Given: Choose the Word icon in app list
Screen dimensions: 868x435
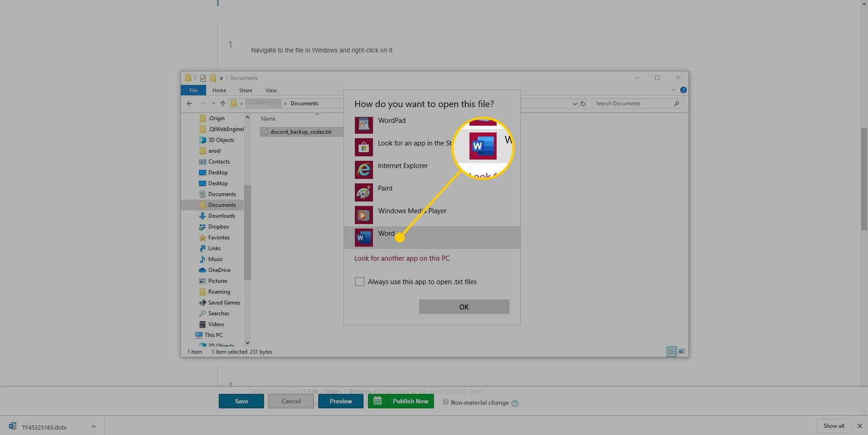Looking at the screenshot, I should click(x=363, y=238).
